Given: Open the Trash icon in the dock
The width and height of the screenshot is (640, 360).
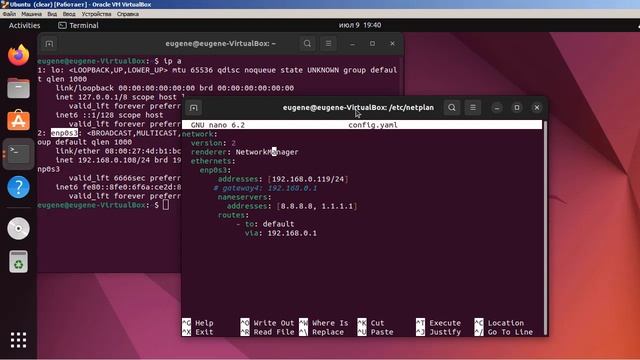Looking at the screenshot, I should pos(18,262).
